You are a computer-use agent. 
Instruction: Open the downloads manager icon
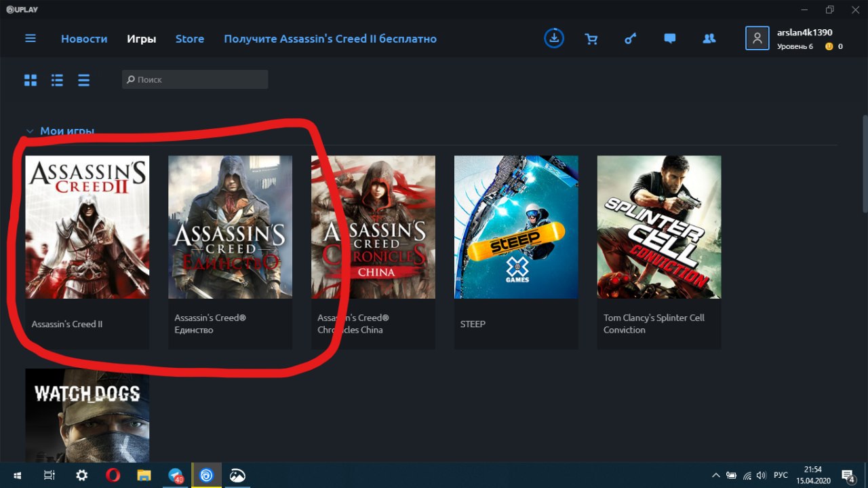pyautogui.click(x=554, y=38)
